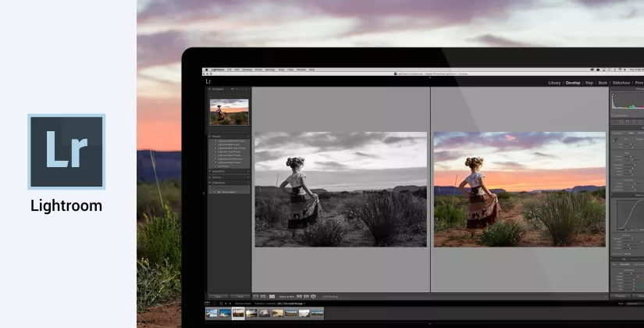Open the Slideshow module
Screen dimensions: 644x328
(x=621, y=81)
